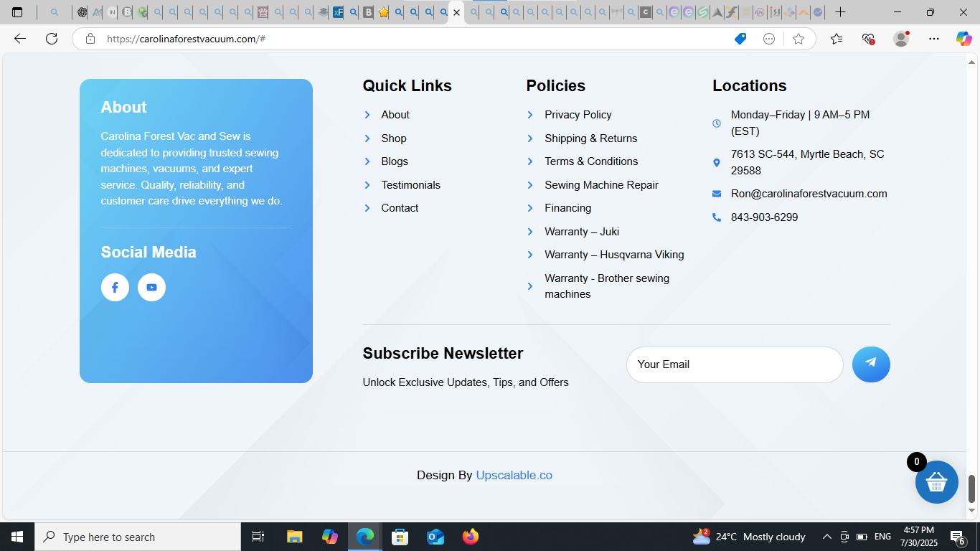980x551 pixels.
Task: Visit the Testimonials quick link
Action: (x=410, y=185)
